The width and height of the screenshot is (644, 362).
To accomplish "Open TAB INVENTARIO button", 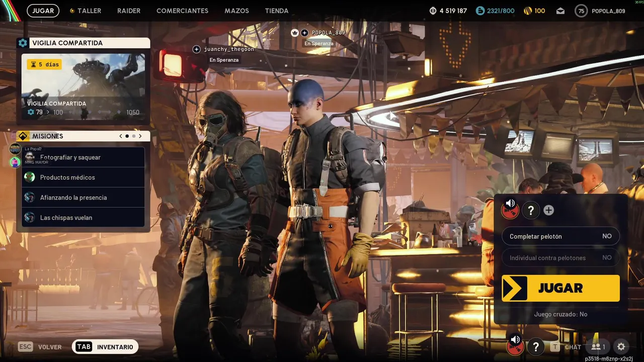I will pyautogui.click(x=105, y=347).
